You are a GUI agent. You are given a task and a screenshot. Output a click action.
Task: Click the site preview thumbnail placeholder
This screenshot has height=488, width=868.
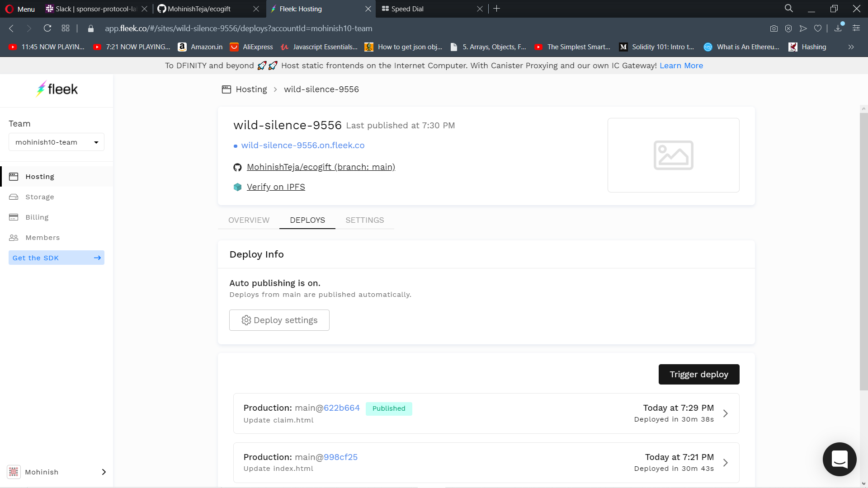(673, 155)
